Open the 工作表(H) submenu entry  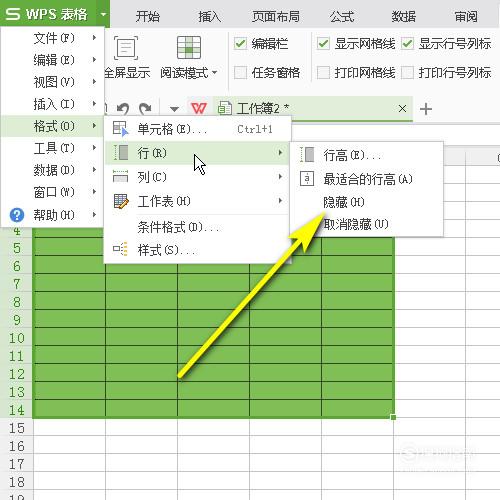click(x=197, y=201)
